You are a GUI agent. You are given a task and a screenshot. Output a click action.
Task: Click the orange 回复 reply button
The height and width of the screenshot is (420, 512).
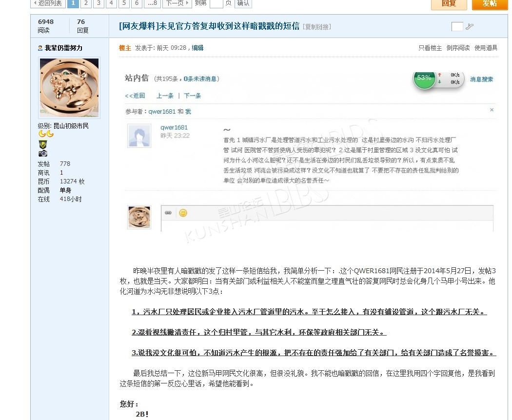pos(449,4)
